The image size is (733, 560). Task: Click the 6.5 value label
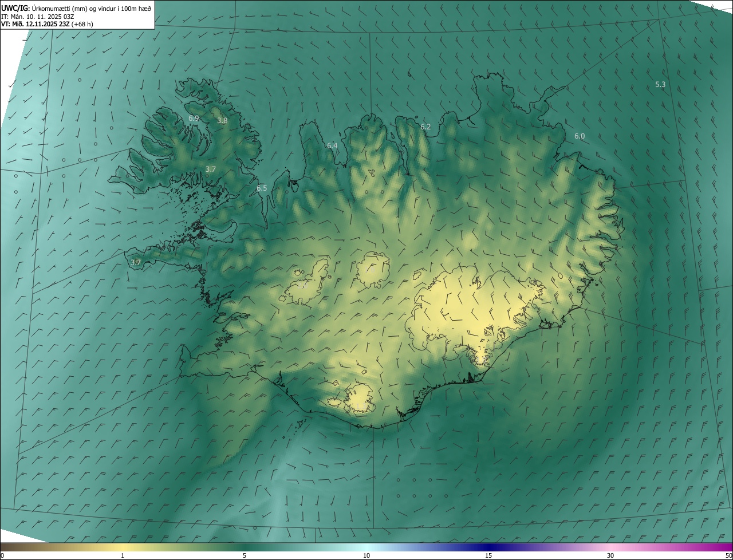pyautogui.click(x=262, y=188)
